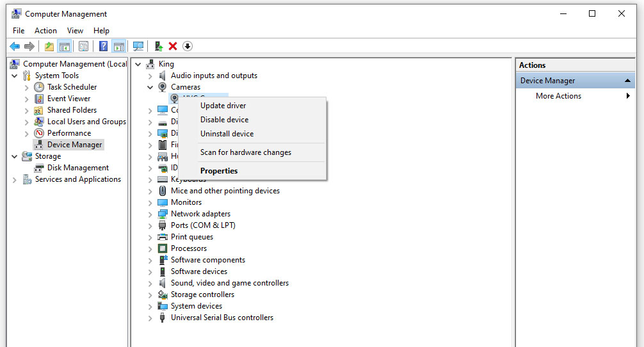Expand Services and Applications node
This screenshot has height=347, width=644.
pos(15,179)
